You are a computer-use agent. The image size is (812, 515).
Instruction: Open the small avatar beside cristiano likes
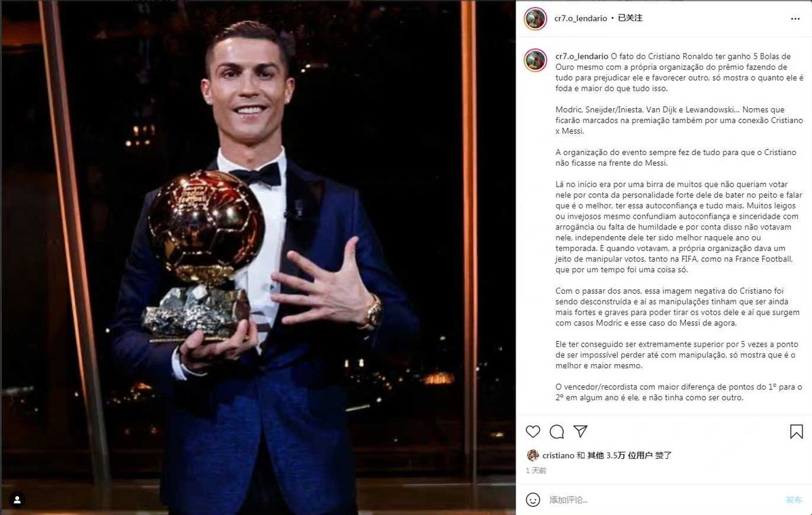tap(533, 455)
